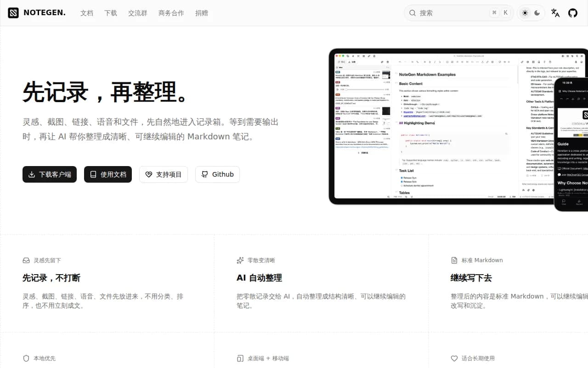Image resolution: width=588 pixels, height=368 pixels.
Task: Click the NOTEGEN. brand text
Action: click(x=45, y=13)
